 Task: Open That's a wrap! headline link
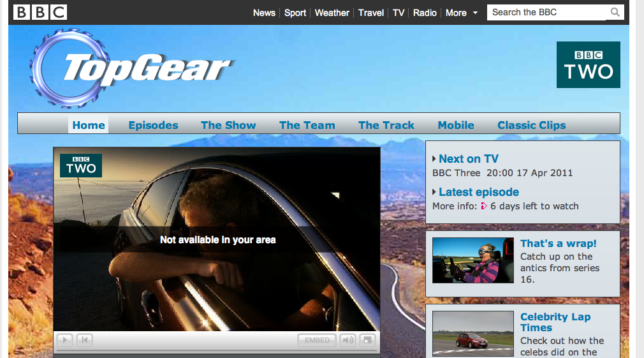pos(559,243)
